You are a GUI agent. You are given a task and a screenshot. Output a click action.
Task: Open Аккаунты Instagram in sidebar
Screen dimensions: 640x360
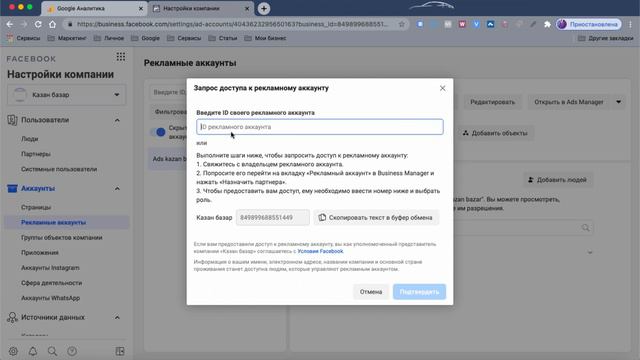point(50,268)
